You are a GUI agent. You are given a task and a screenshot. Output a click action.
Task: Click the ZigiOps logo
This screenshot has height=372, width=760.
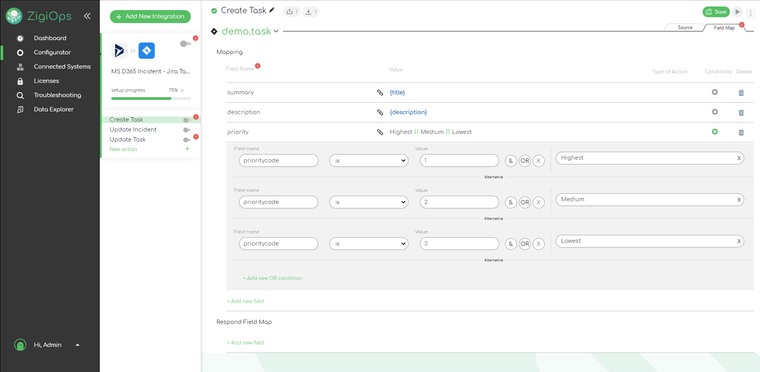click(39, 16)
